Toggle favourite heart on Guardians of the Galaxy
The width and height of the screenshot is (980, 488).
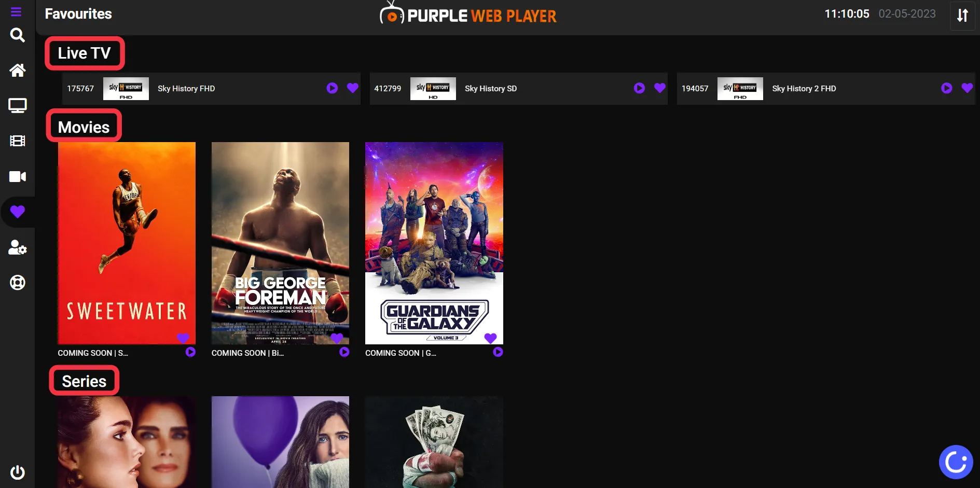click(x=490, y=338)
